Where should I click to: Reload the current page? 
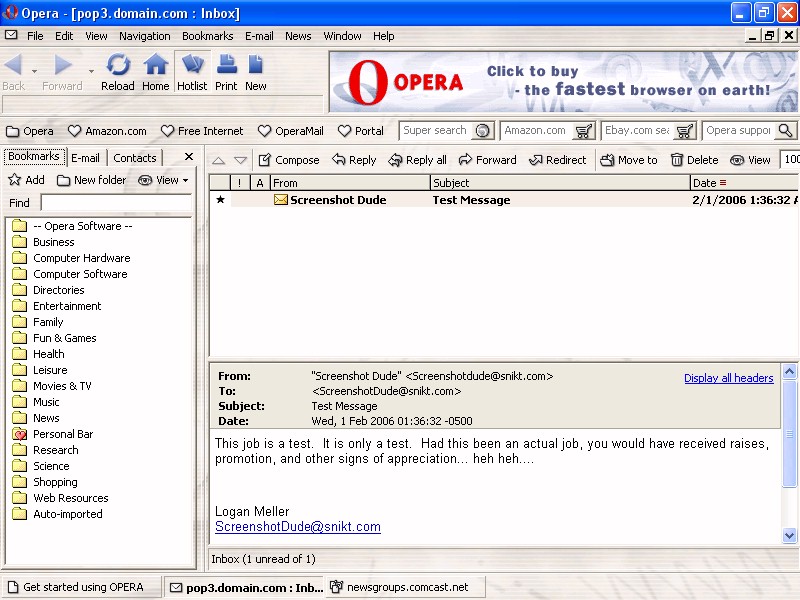pos(118,72)
